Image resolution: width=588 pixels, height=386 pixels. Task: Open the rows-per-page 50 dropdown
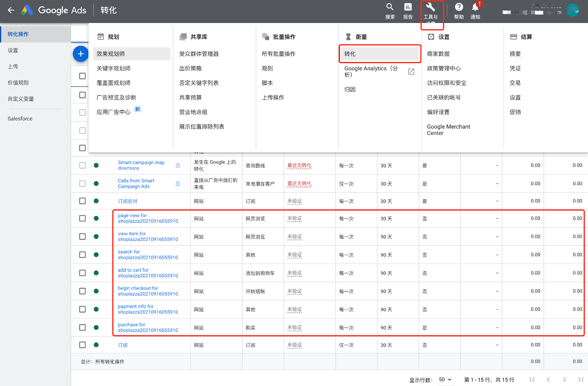tap(445, 380)
